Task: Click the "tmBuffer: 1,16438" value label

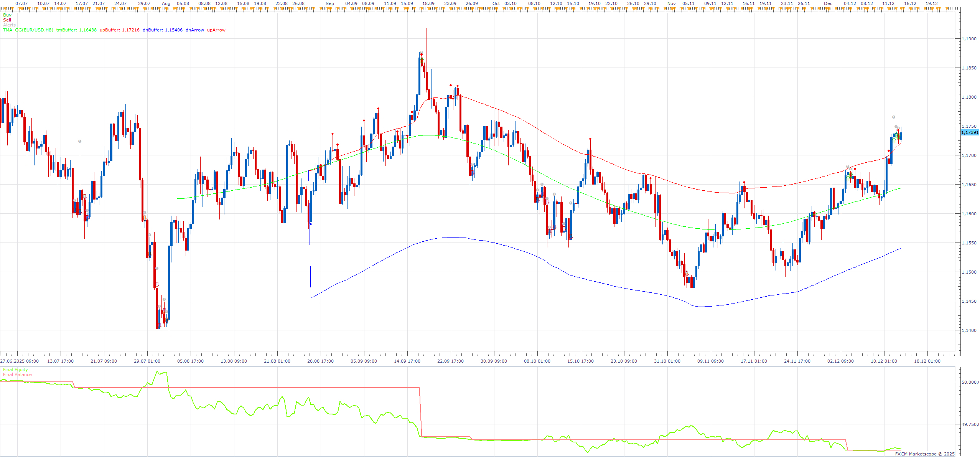Action: pos(76,30)
